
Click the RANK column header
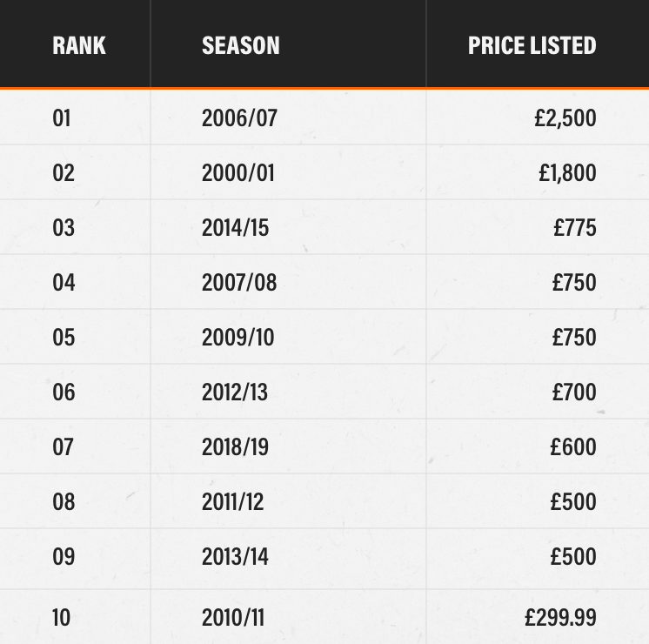tap(79, 45)
